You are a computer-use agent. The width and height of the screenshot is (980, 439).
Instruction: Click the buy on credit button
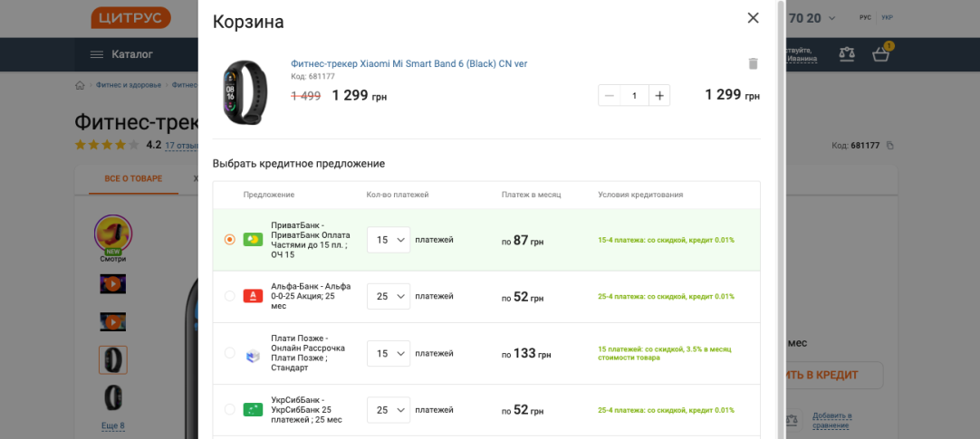(834, 376)
